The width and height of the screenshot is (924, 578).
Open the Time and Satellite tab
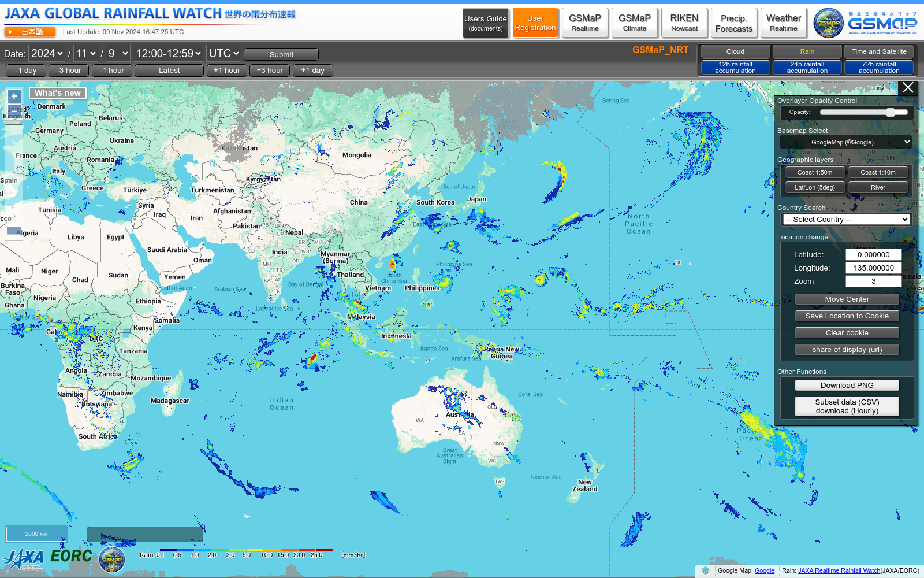pyautogui.click(x=879, y=51)
